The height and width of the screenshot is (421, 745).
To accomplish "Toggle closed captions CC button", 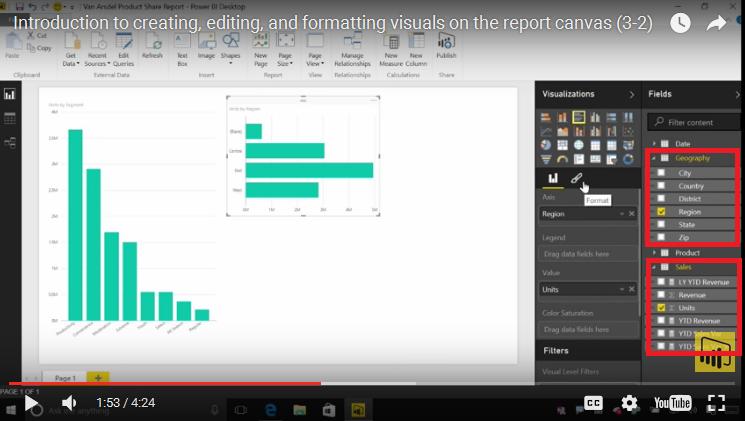I will coord(593,403).
